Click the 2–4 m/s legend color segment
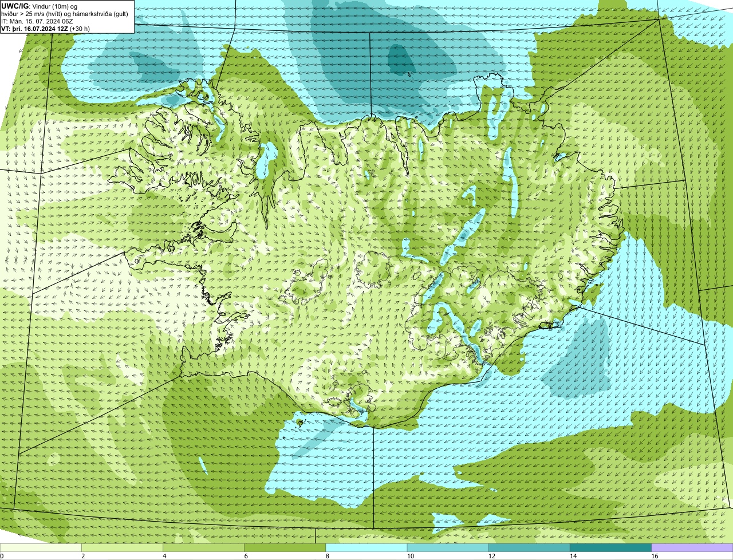 [122, 548]
